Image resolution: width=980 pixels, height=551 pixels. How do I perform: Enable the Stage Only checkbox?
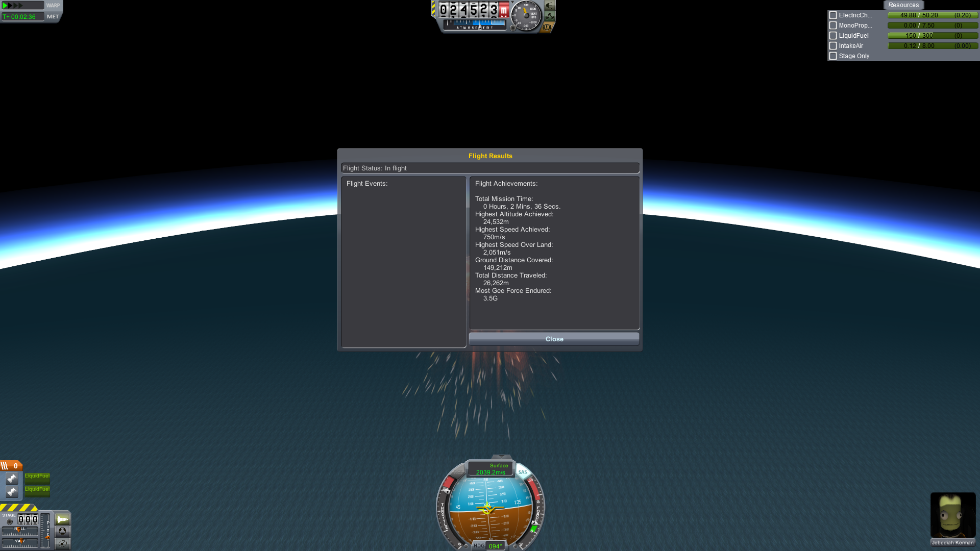point(833,56)
